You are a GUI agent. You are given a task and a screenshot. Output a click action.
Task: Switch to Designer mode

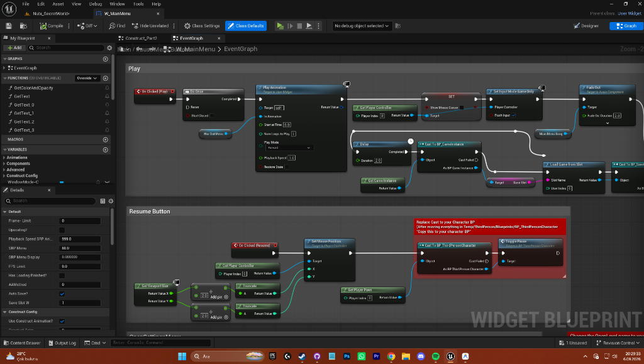coord(586,26)
